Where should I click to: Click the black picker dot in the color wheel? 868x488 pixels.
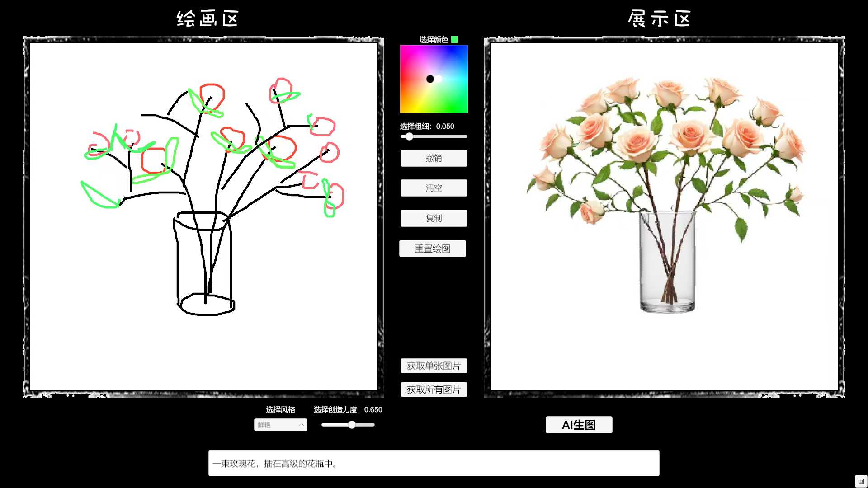430,79
